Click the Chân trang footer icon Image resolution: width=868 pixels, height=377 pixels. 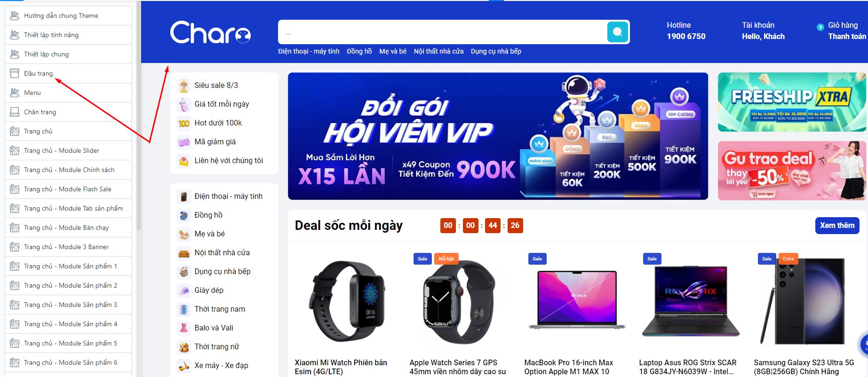click(15, 112)
